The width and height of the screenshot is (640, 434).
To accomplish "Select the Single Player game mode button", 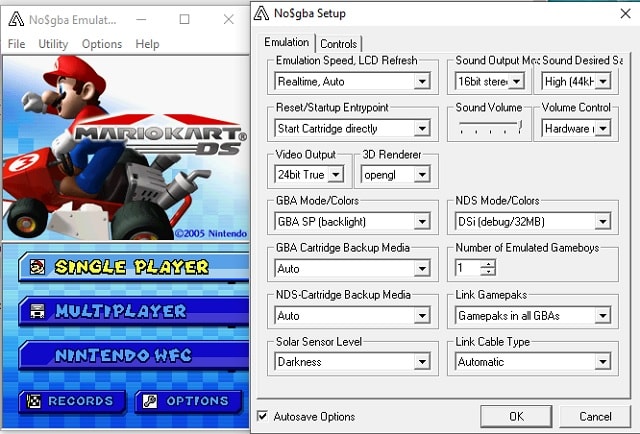I will [134, 267].
